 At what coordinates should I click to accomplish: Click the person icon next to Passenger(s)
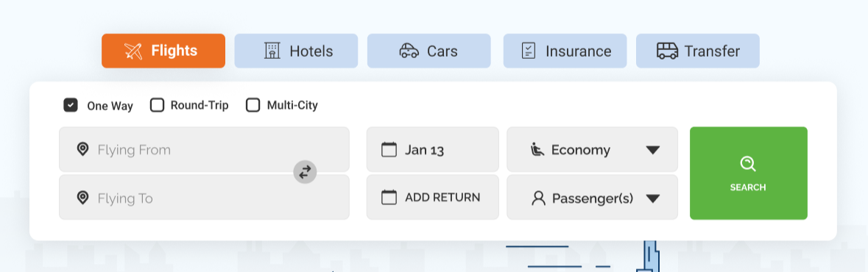[x=538, y=198]
